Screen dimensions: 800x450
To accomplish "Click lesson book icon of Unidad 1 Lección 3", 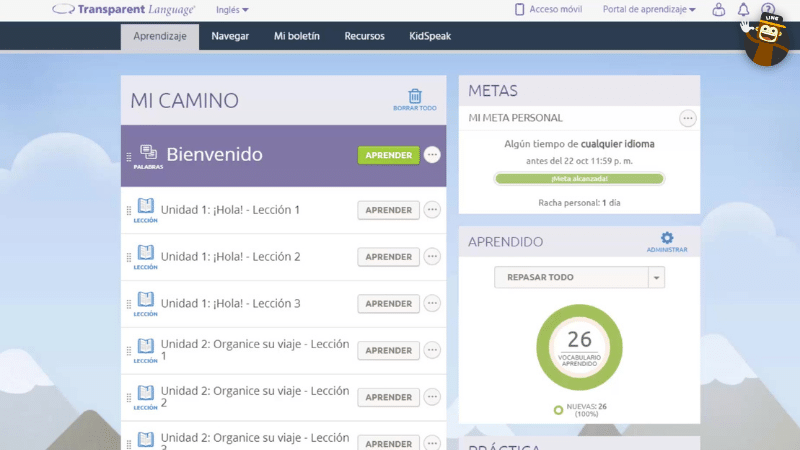I will 145,304.
